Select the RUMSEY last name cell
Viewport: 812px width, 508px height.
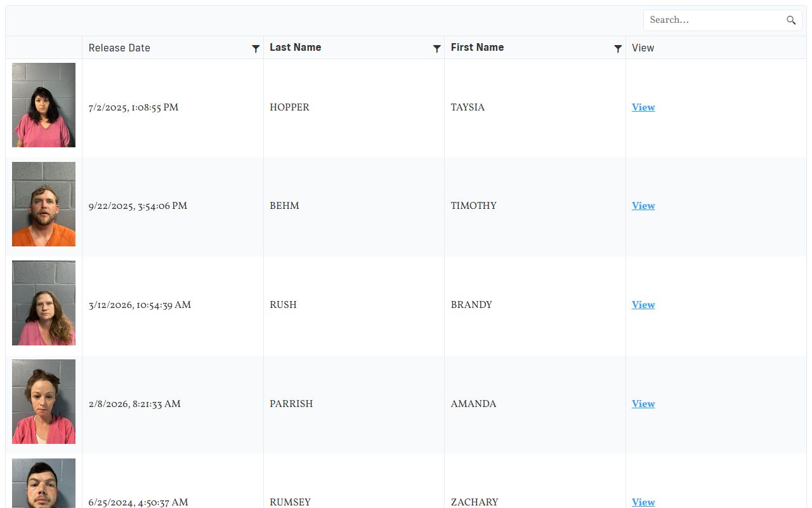click(354, 481)
